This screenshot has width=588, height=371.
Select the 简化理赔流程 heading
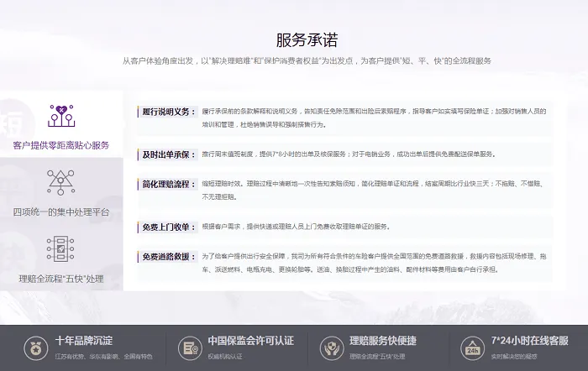(168, 183)
